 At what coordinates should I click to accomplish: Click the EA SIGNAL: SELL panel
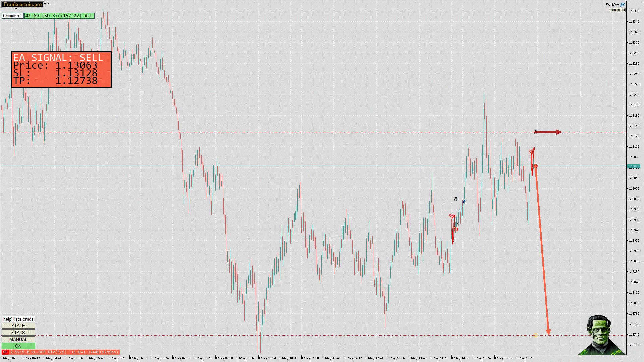(61, 70)
